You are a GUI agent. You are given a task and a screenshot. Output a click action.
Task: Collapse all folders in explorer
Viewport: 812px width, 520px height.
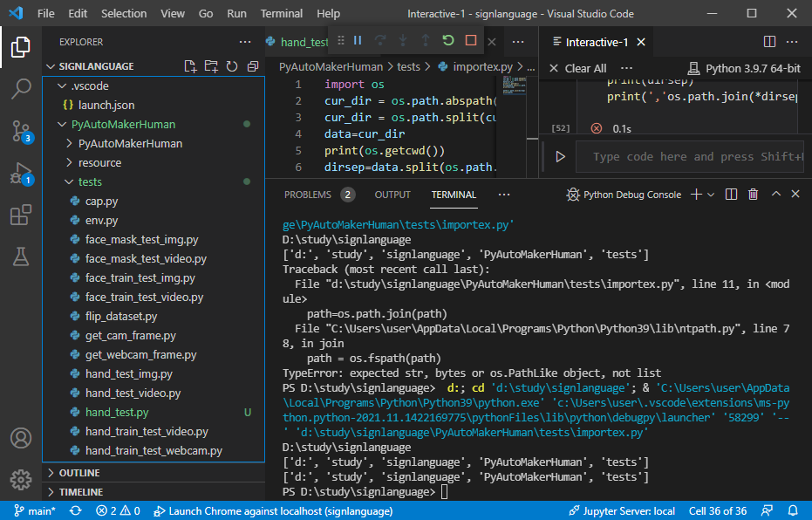pyautogui.click(x=253, y=66)
